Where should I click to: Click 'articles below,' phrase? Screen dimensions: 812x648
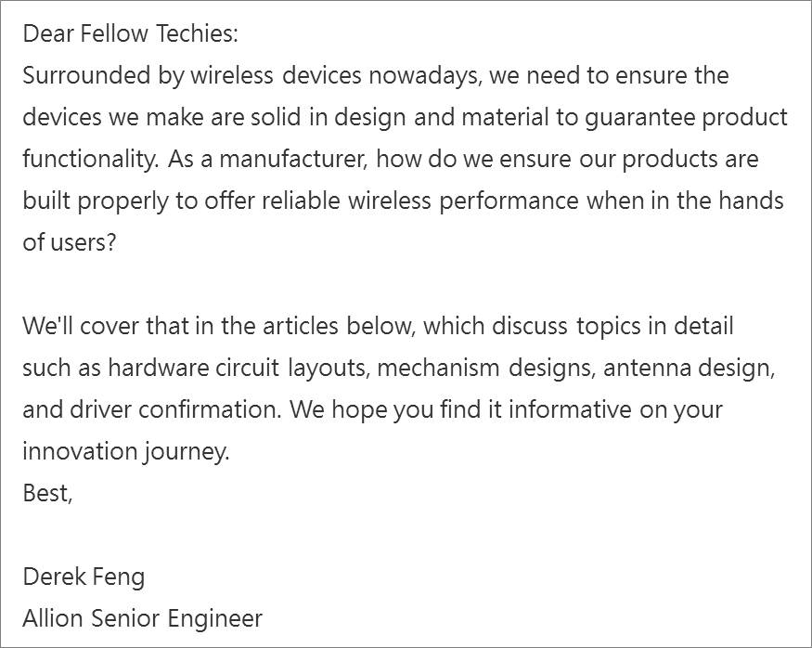[x=339, y=327]
